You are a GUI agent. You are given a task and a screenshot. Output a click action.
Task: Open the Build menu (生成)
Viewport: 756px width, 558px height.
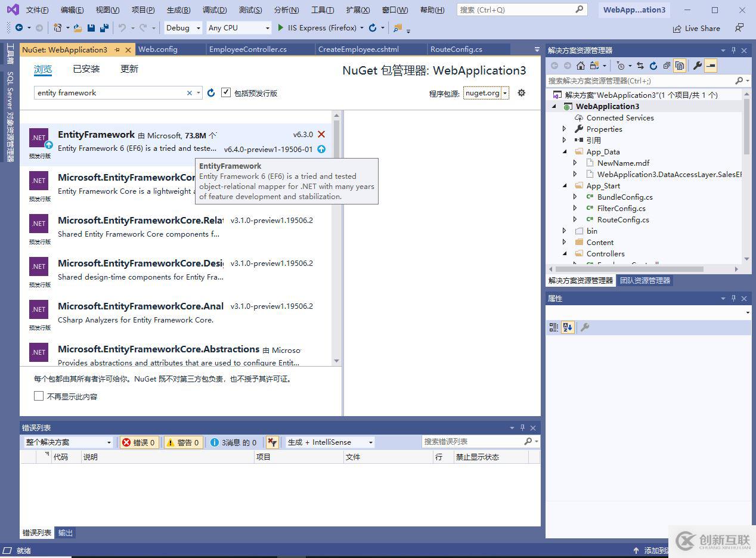[178, 10]
